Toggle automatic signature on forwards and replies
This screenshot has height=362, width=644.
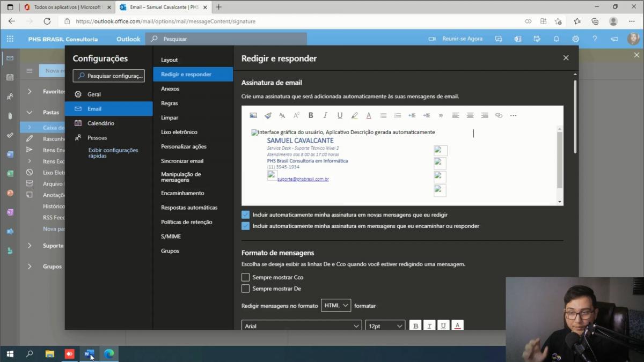(x=246, y=226)
